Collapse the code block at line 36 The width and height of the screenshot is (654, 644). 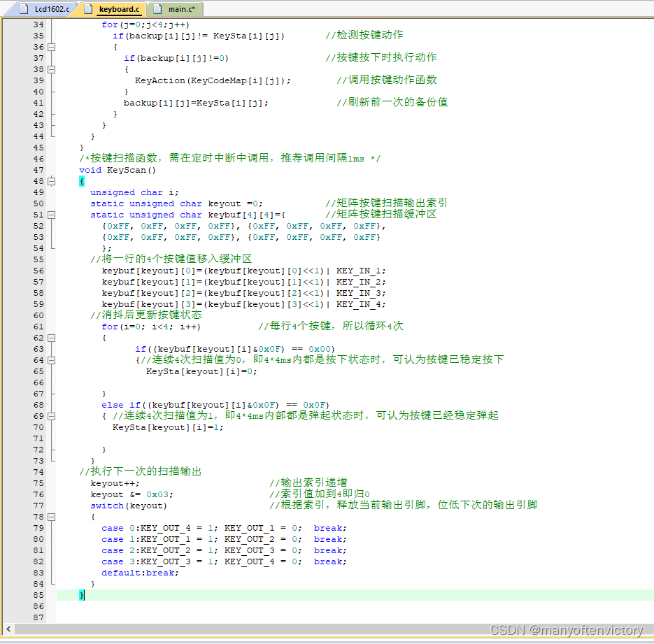51,47
